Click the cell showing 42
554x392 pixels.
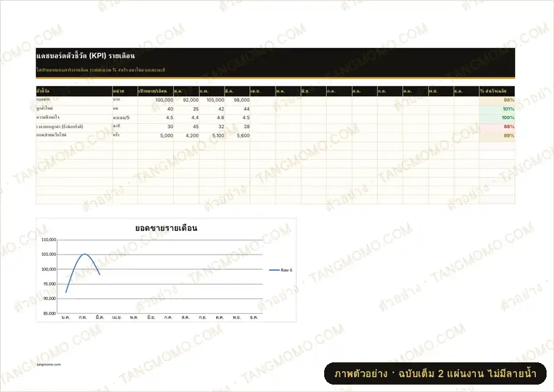point(212,109)
